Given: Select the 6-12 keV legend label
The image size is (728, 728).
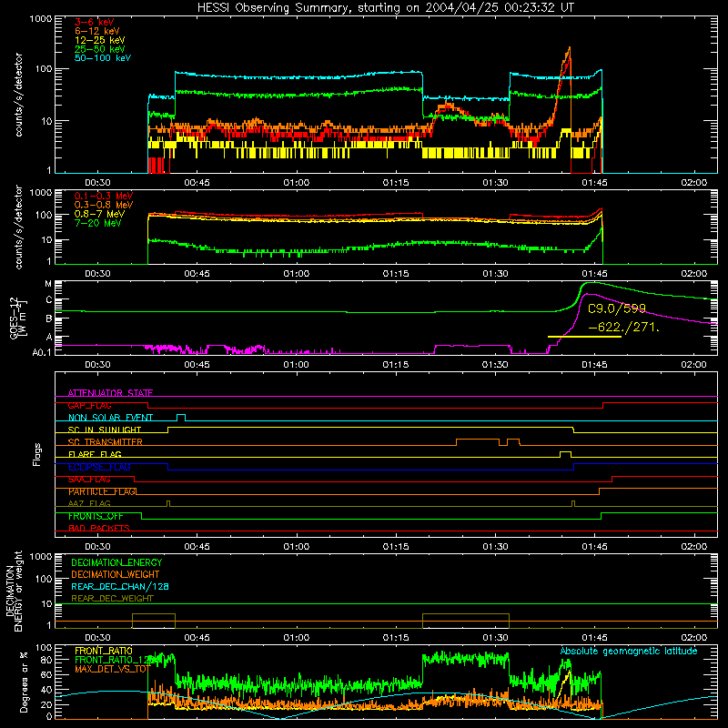Looking at the screenshot, I should coord(97,31).
